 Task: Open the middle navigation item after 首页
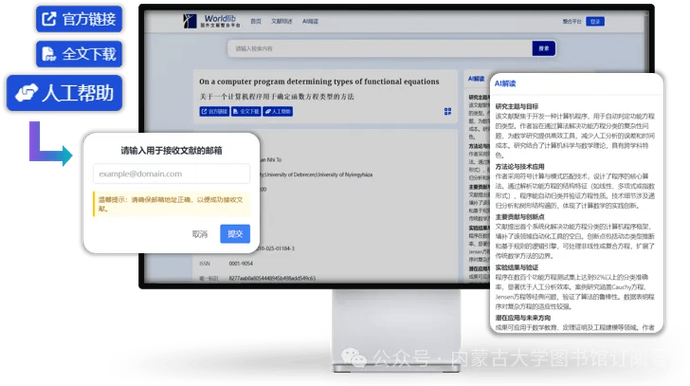pyautogui.click(x=282, y=21)
